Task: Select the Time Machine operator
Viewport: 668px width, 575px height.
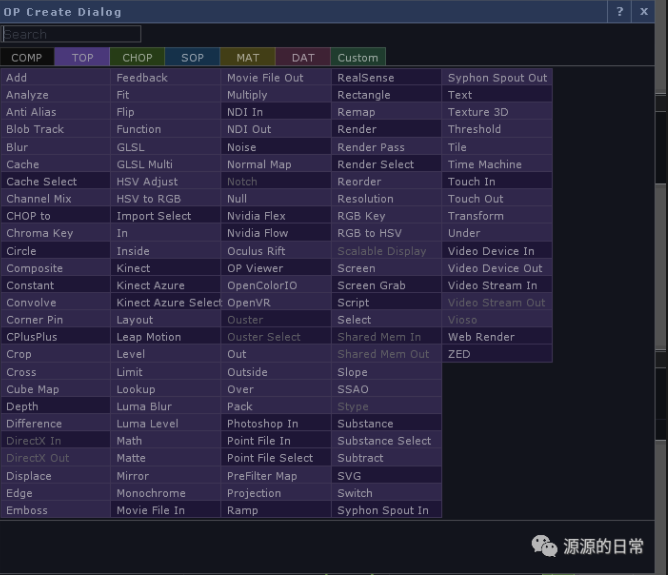Action: point(497,164)
